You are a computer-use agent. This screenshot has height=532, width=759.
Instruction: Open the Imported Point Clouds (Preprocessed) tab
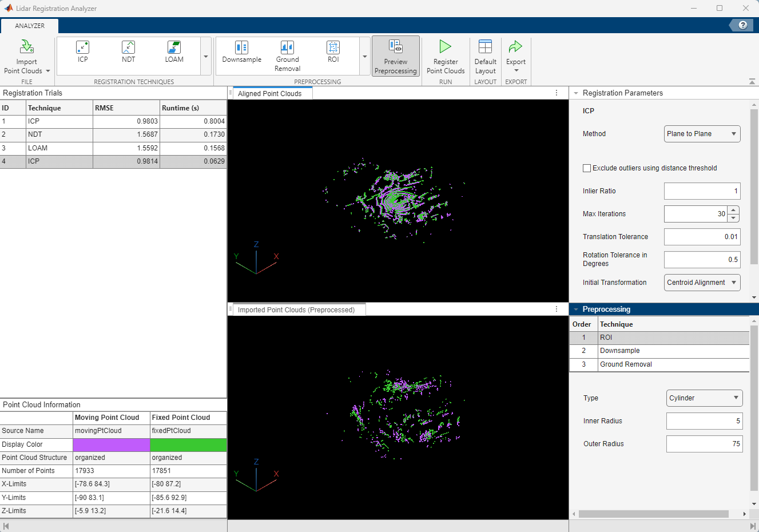coord(297,309)
